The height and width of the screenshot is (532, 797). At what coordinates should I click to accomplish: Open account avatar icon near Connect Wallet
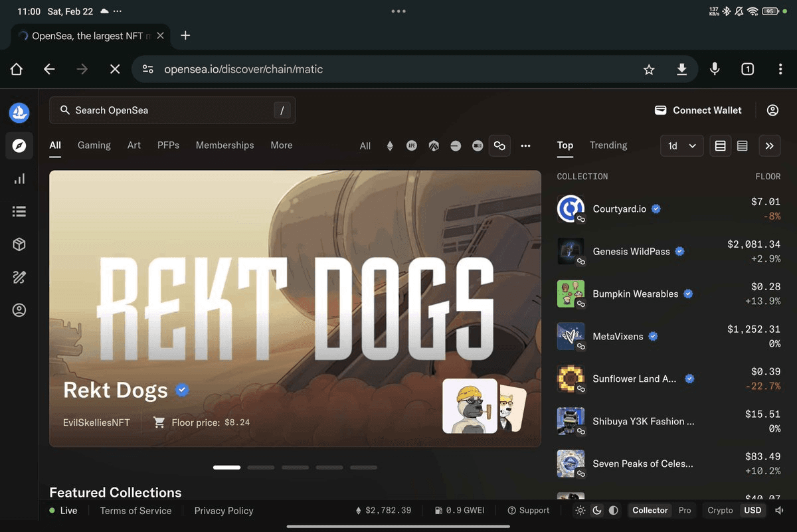(x=772, y=110)
